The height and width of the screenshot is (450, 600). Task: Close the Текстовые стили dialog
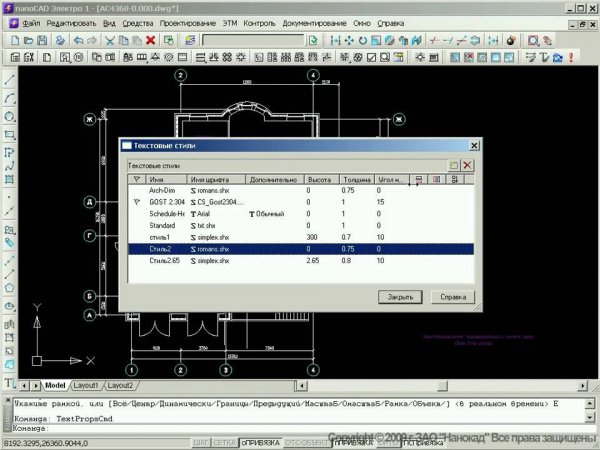coord(474,145)
